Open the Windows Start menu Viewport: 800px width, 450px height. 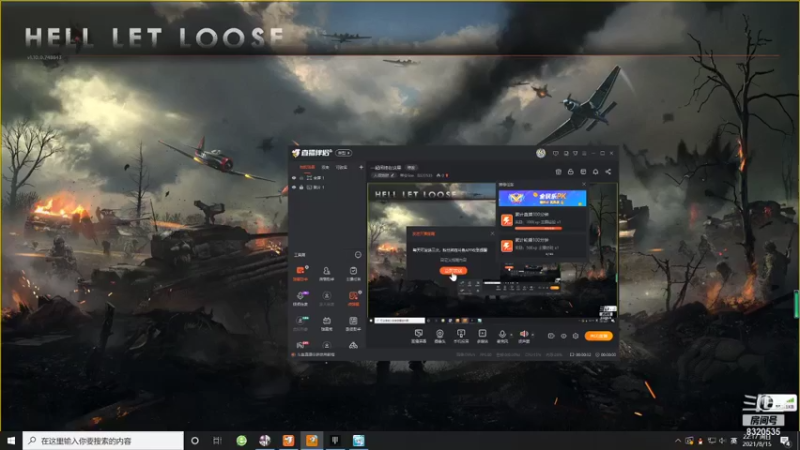coord(11,441)
